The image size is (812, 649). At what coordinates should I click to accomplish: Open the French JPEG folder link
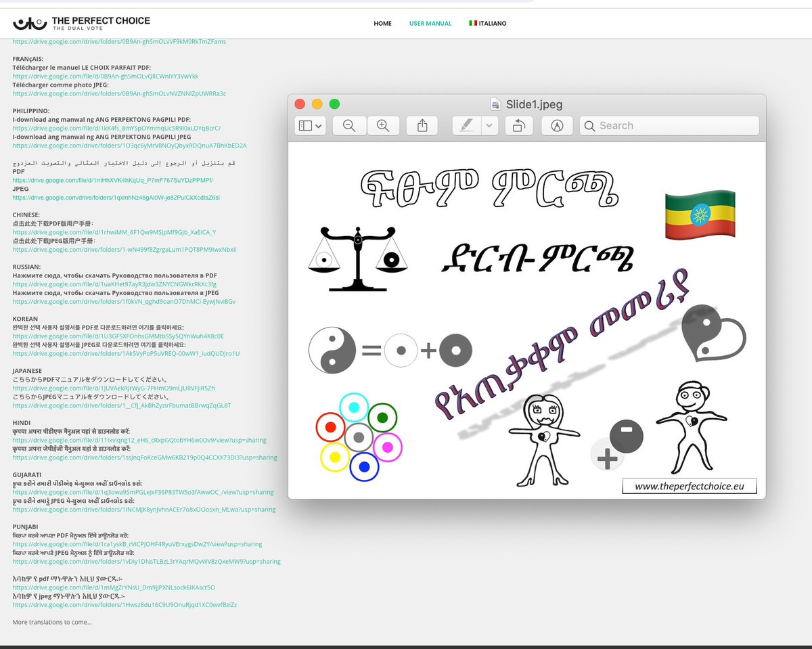pyautogui.click(x=119, y=93)
